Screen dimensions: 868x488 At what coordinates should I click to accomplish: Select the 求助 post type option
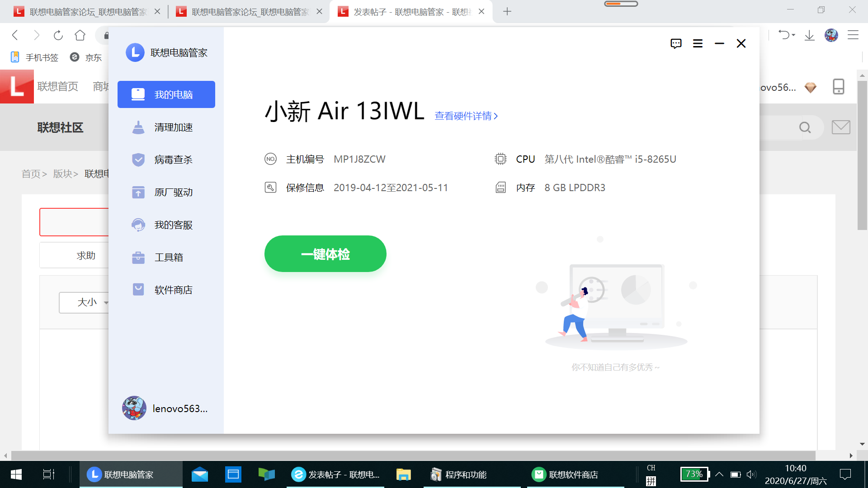pyautogui.click(x=86, y=256)
